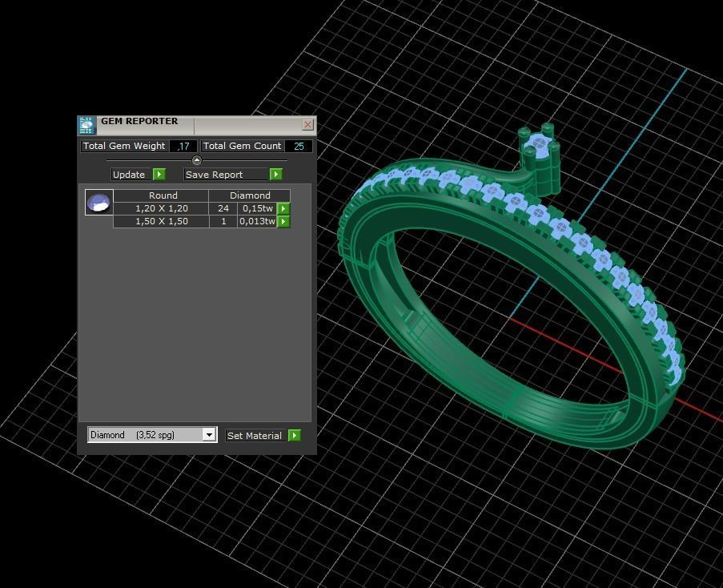The height and width of the screenshot is (588, 723).
Task: Click the Set Material green arrow
Action: 294,435
